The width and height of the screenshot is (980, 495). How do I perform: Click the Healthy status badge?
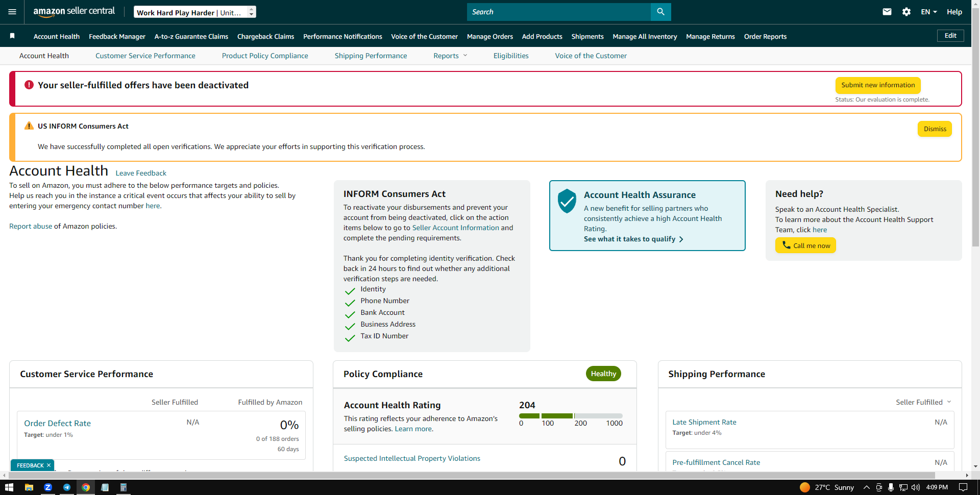603,374
